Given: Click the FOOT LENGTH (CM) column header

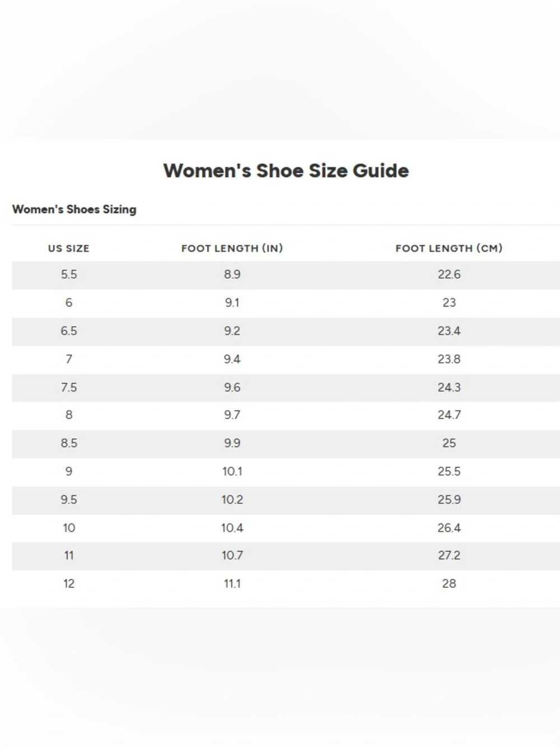Looking at the screenshot, I should click(x=449, y=248).
